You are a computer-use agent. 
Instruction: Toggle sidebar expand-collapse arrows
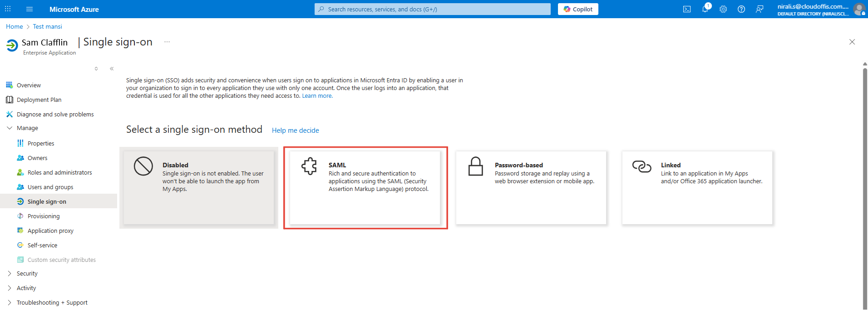click(x=96, y=69)
